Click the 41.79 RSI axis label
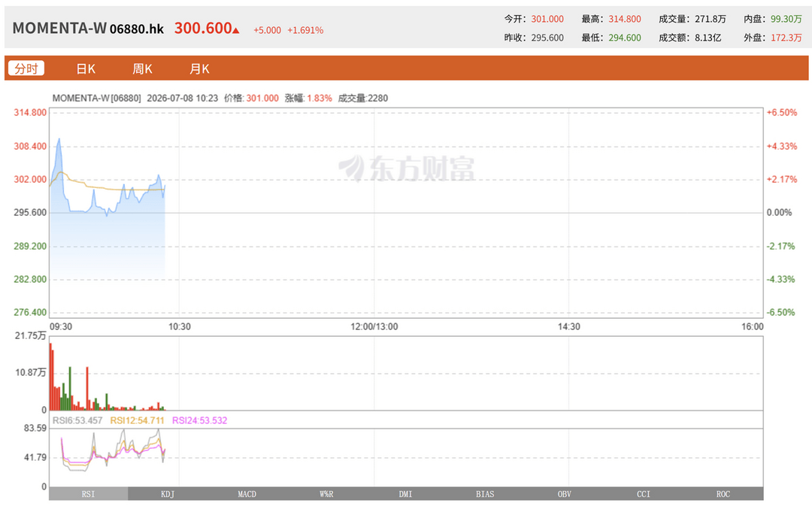Image resolution: width=812 pixels, height=506 pixels. 35,457
